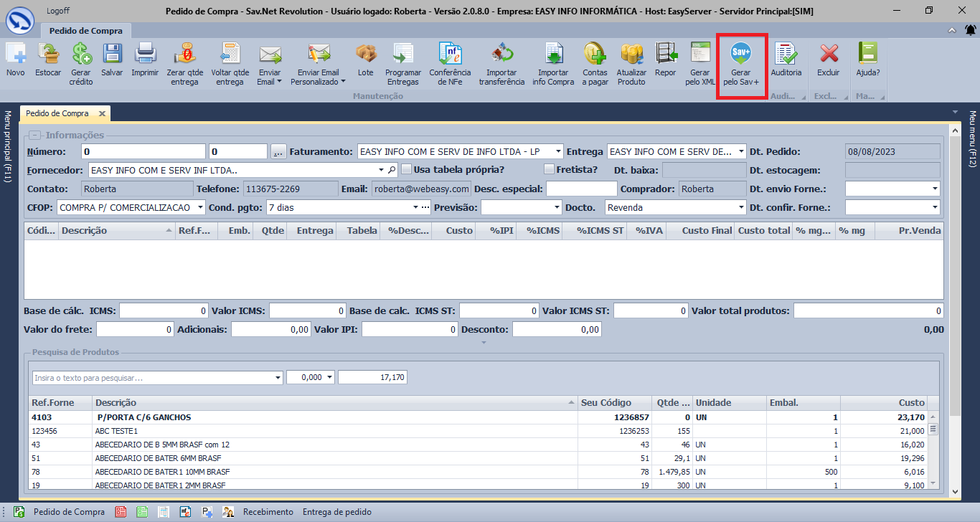Open the Cond. pgto dropdown arrow
This screenshot has height=522, width=980.
tap(416, 207)
